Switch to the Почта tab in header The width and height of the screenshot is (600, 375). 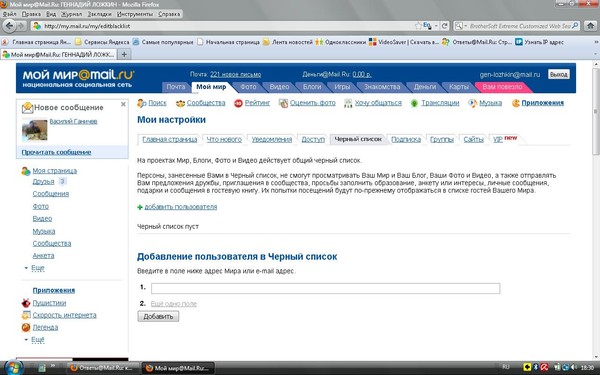pos(176,87)
